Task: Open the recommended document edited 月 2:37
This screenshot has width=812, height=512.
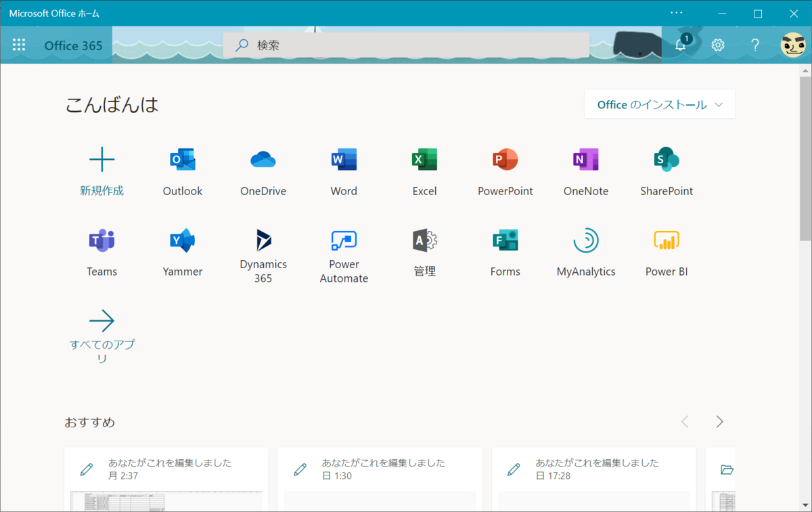Action: 166,479
